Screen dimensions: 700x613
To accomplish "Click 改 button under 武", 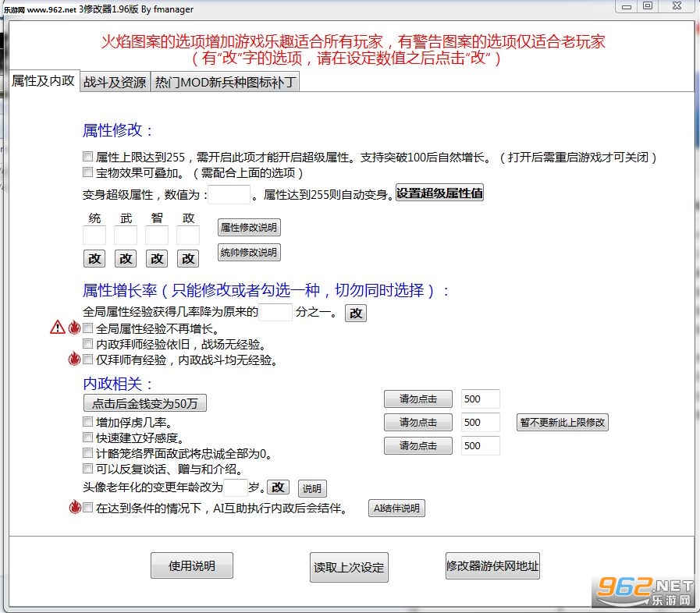I will [x=126, y=259].
